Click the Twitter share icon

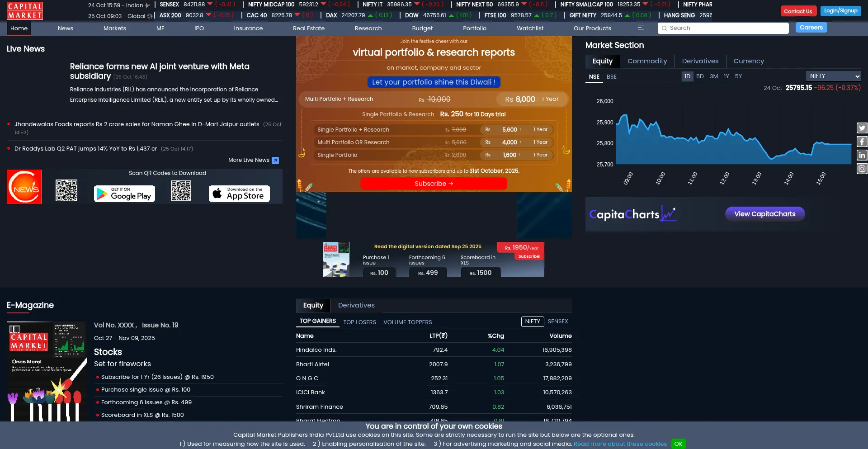(862, 128)
